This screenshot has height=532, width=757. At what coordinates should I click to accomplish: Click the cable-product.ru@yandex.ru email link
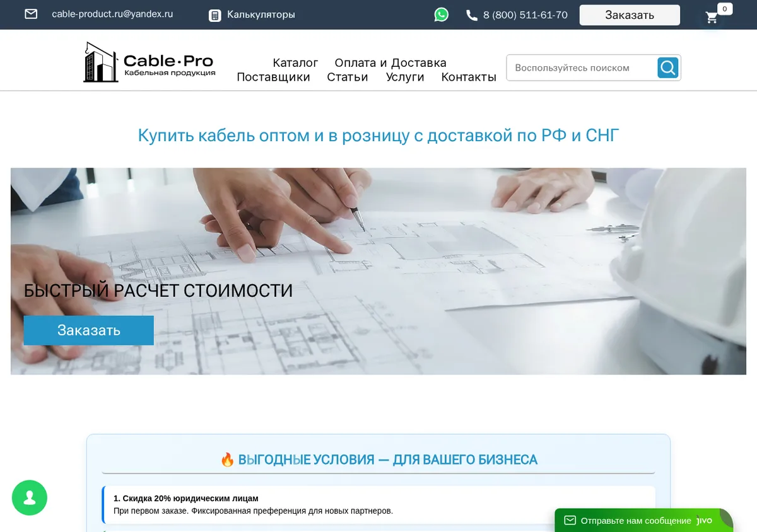(112, 14)
